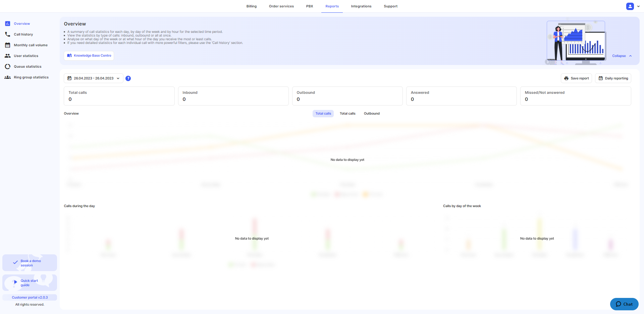Click 'Calls by day of the week' heading
The width and height of the screenshot is (644, 314).
tap(462, 206)
